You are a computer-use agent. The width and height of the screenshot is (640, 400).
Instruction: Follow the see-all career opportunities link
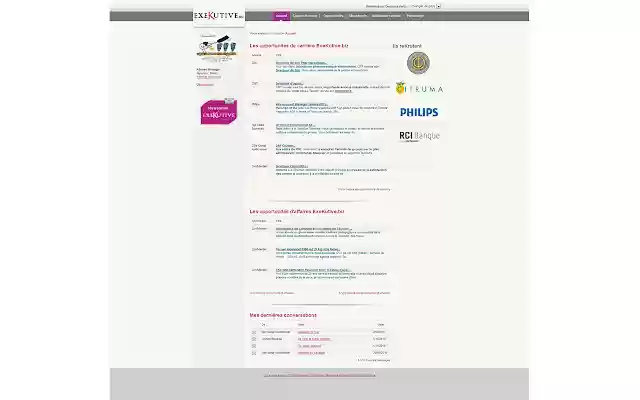pos(364,189)
